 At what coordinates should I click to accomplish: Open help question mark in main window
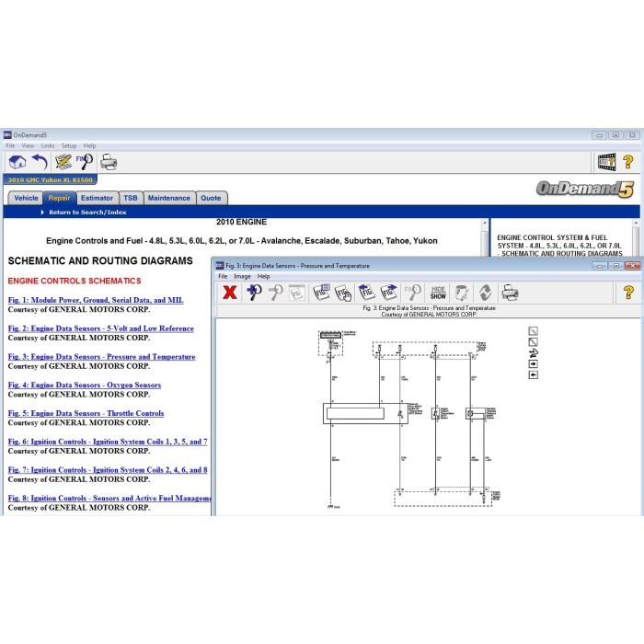point(628,162)
